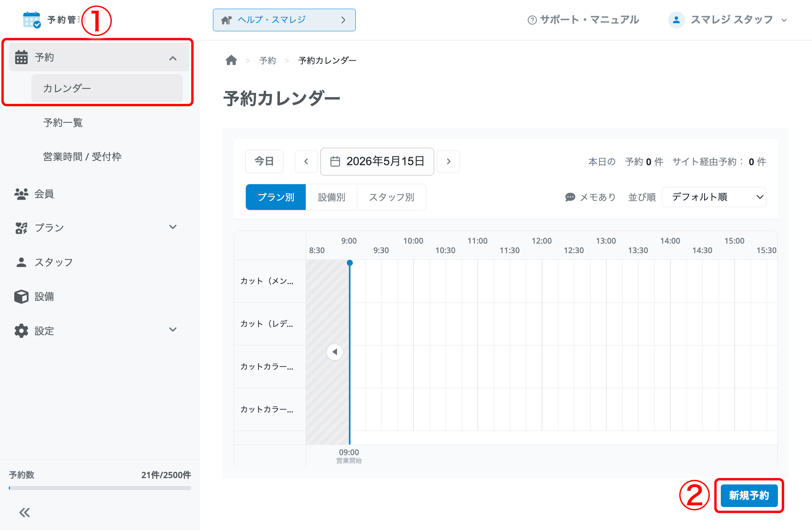Click the カット（メン... plan row label
812x530 pixels.
point(267,281)
